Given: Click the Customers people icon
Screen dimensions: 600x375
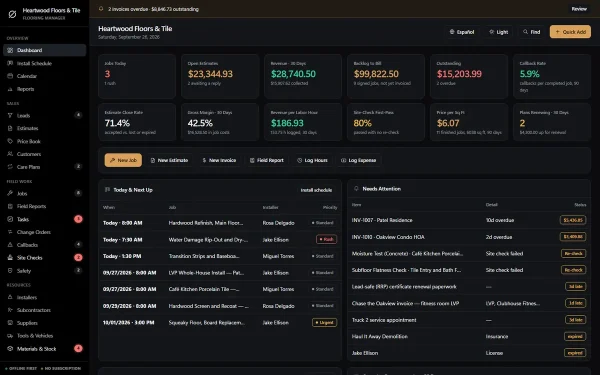Looking at the screenshot, I should click(x=10, y=154).
